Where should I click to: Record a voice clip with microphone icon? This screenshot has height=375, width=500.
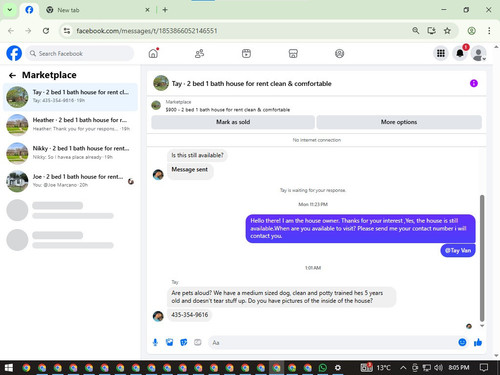coord(155,342)
